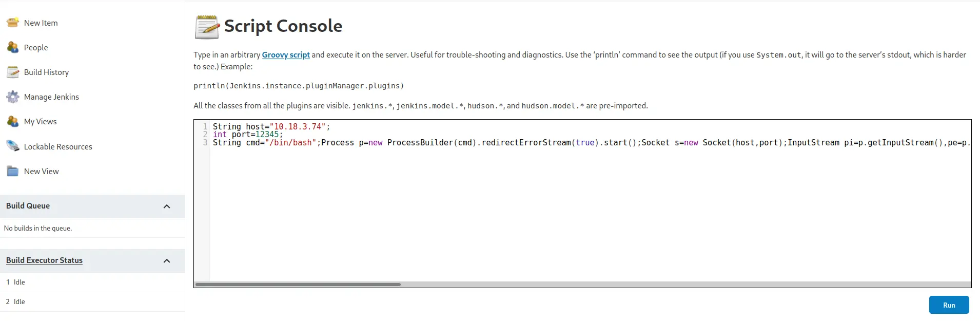The width and height of the screenshot is (980, 321).
Task: Open the People page link
Action: [x=36, y=47]
